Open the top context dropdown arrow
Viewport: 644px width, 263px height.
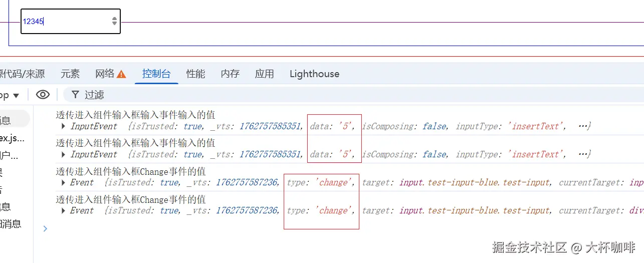(x=16, y=95)
